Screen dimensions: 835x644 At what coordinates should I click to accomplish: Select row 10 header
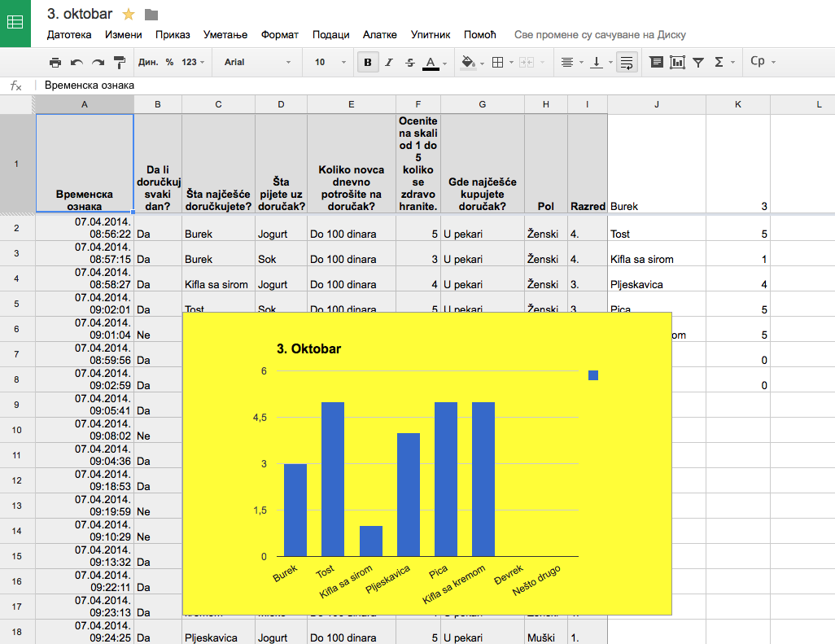click(x=16, y=430)
